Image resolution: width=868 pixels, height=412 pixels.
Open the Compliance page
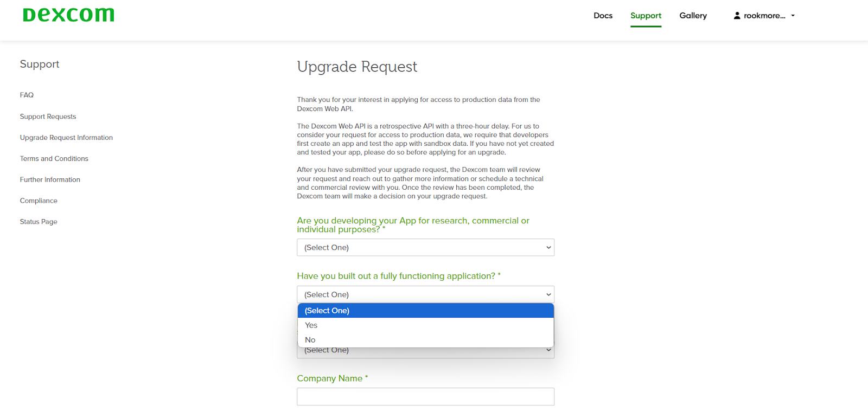pyautogui.click(x=39, y=201)
